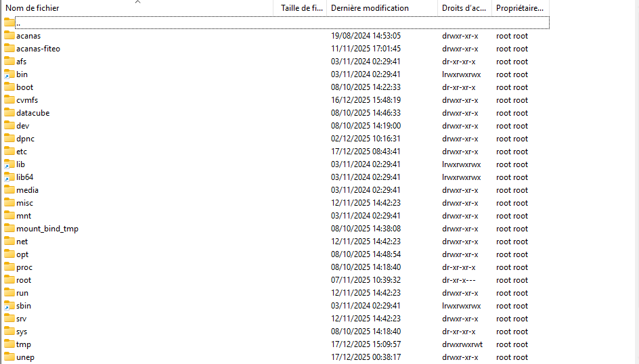Sort by 'Droits d'ac...' column header
Screen dimensions: 639x364
point(464,8)
